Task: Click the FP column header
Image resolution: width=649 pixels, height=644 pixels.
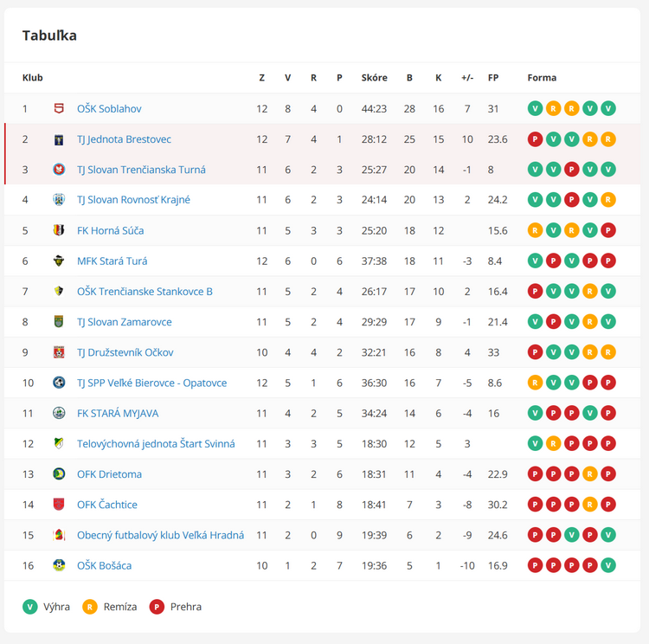Action: pos(493,78)
